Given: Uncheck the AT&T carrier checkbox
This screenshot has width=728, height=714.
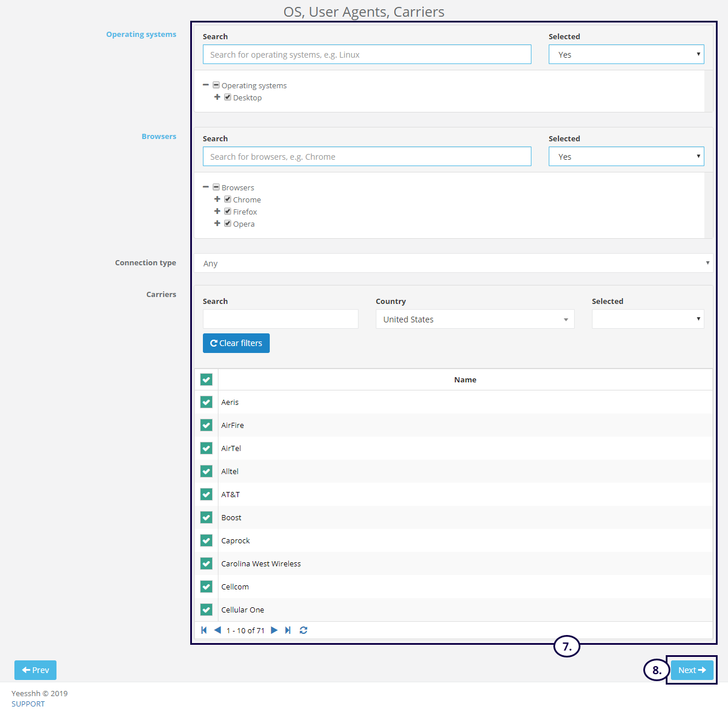Looking at the screenshot, I should (x=206, y=494).
